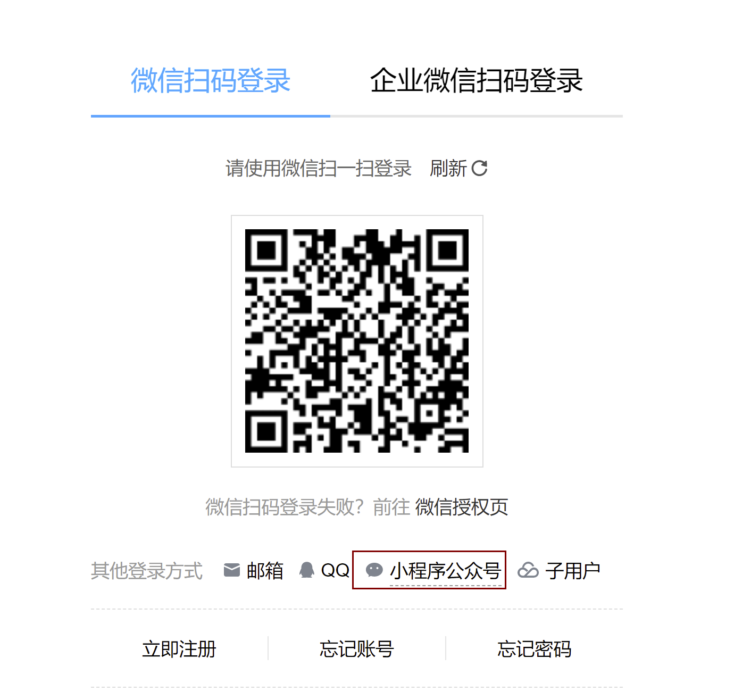The height and width of the screenshot is (700, 734).
Task: Choose 邮箱 text as login method
Action: click(265, 571)
